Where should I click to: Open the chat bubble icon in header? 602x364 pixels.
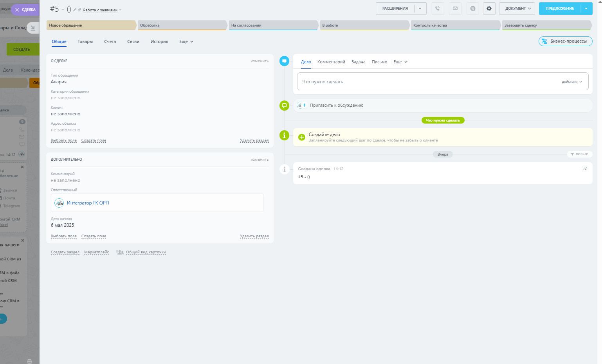click(473, 8)
